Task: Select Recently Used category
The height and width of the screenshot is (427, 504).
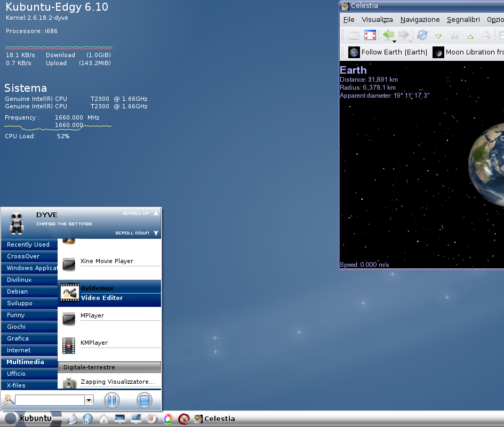Action: 29,244
